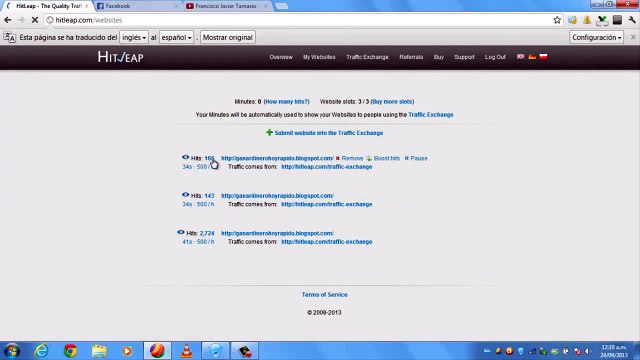Open the español target language dropdown
The height and width of the screenshot is (360, 640).
pos(176,37)
